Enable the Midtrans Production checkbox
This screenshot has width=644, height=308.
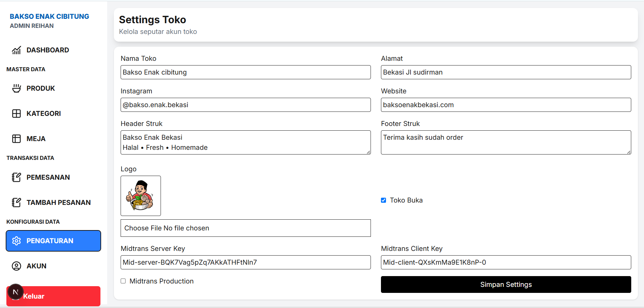coord(123,281)
